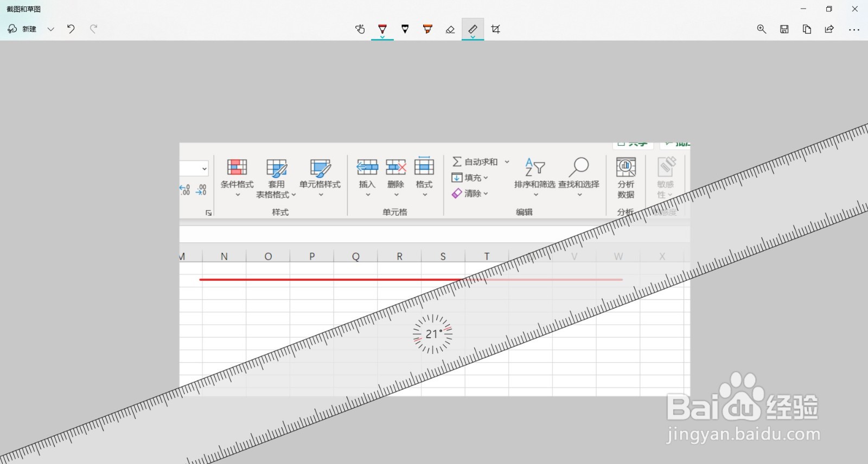Screen dimensions: 868x464
Task: Undo the last annotation stroke
Action: (x=71, y=29)
